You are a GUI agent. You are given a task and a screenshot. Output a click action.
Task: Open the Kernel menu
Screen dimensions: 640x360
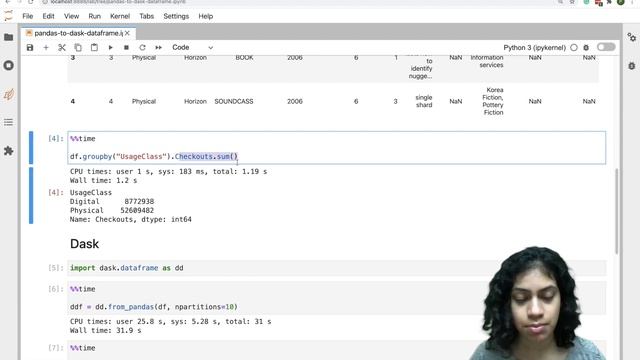pyautogui.click(x=120, y=16)
